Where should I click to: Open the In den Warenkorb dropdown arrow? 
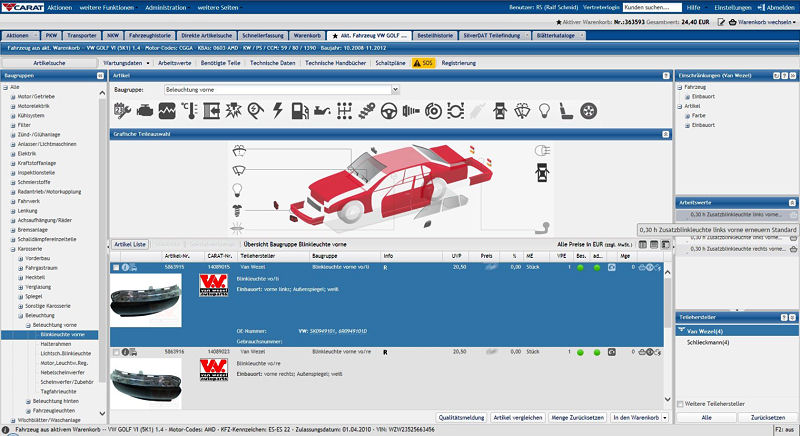click(665, 418)
